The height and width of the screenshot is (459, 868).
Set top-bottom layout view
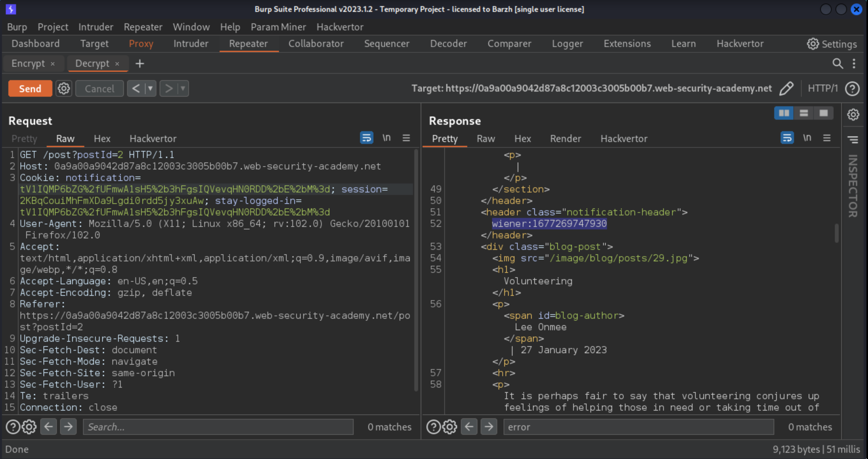pyautogui.click(x=804, y=113)
